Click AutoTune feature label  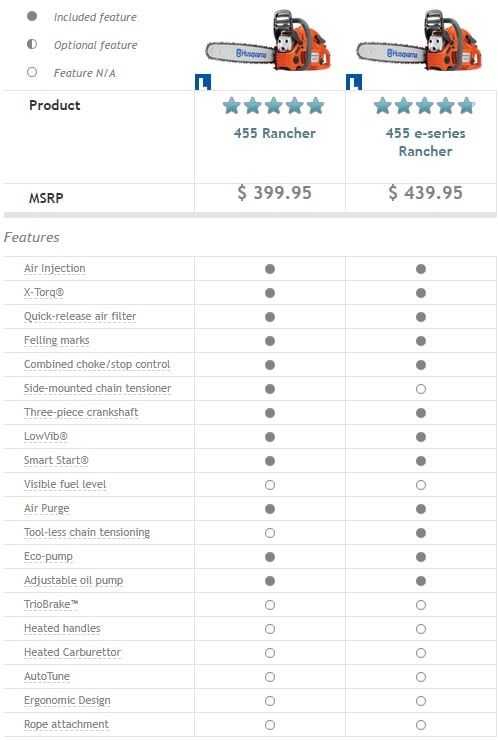tap(47, 676)
